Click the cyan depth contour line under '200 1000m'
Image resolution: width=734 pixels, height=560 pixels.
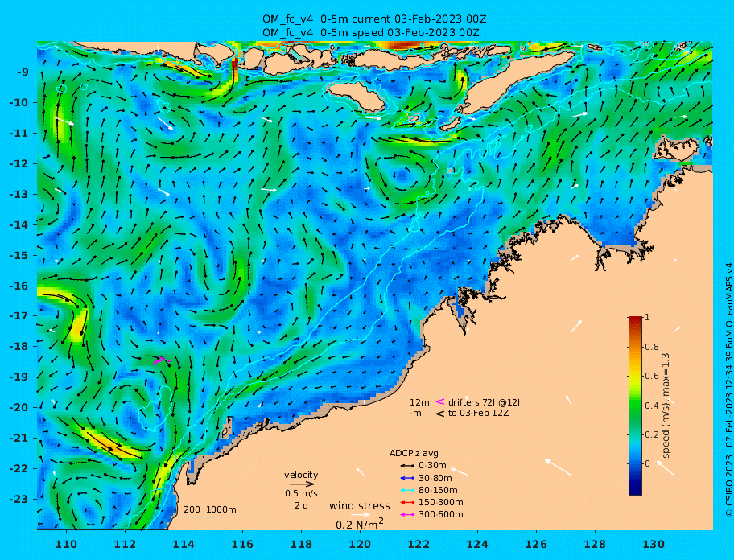pyautogui.click(x=201, y=517)
